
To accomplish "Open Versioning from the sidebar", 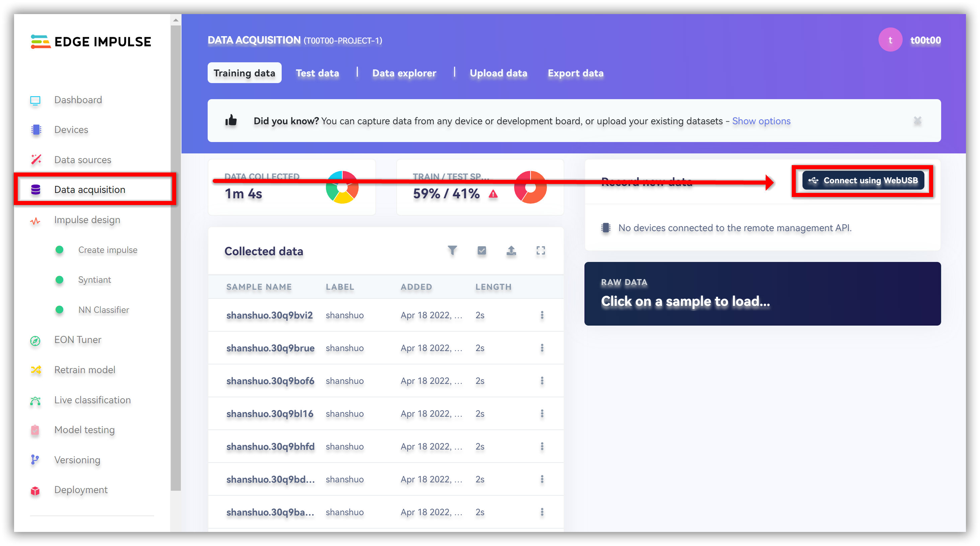I will [77, 460].
